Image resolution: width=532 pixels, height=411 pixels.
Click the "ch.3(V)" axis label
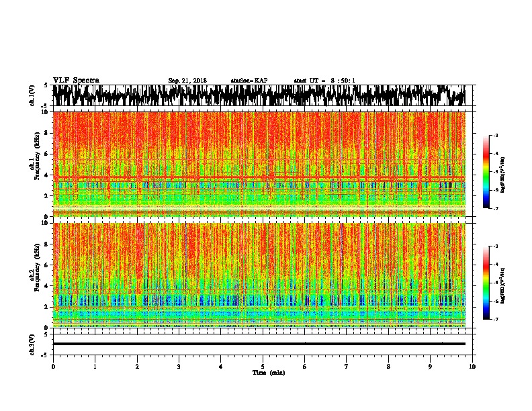coord(32,345)
